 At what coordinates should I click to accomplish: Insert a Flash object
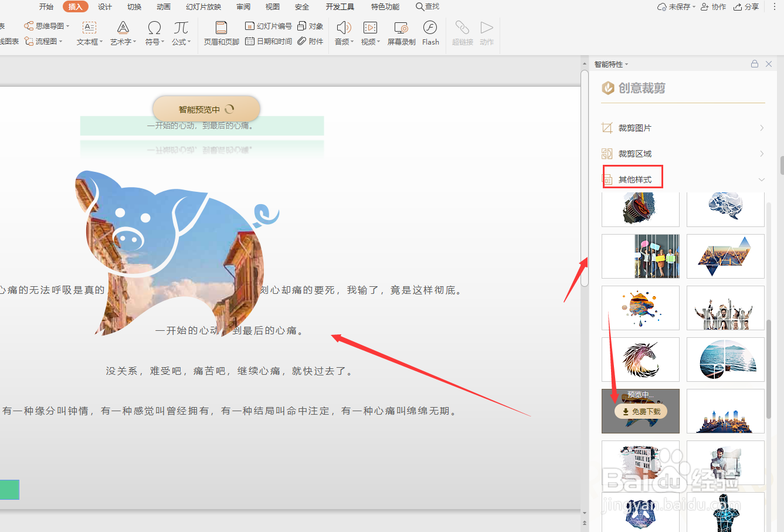tap(430, 33)
